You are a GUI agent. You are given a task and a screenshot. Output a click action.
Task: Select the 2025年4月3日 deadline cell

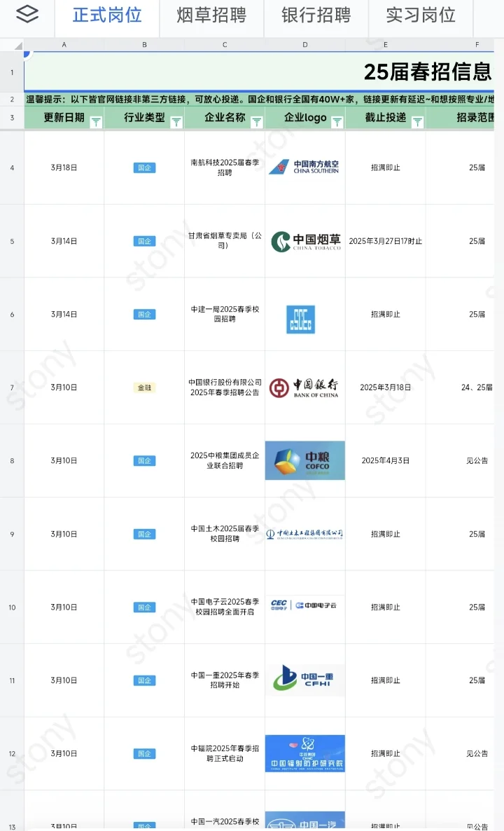point(386,460)
